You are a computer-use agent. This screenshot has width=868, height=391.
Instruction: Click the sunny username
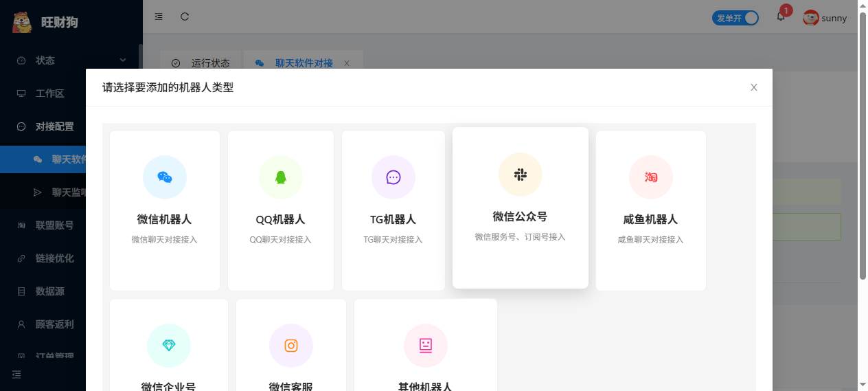click(834, 19)
